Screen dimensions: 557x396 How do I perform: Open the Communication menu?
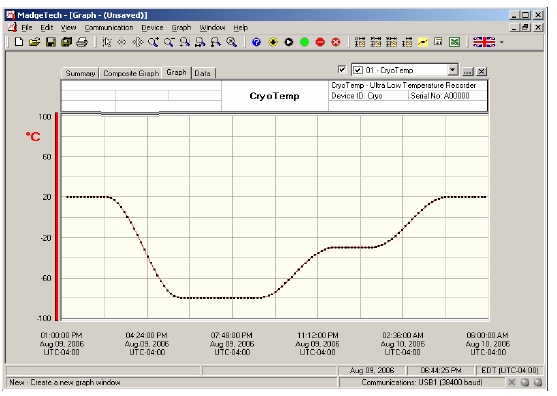(109, 27)
